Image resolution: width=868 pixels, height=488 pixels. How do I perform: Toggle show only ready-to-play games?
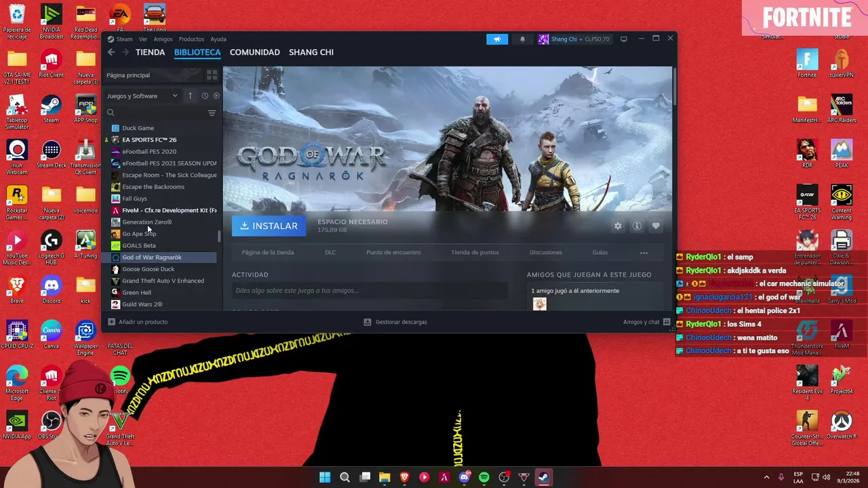click(x=216, y=96)
